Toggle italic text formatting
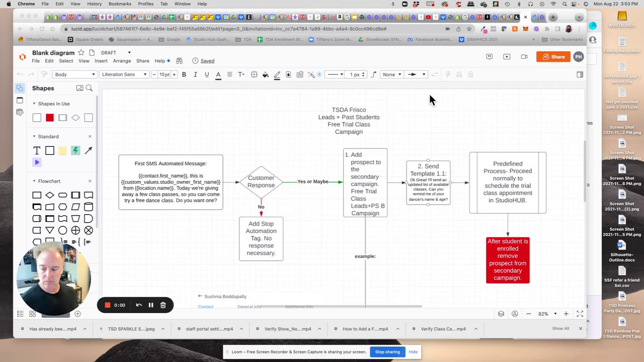644x362 pixels. pos(195,74)
